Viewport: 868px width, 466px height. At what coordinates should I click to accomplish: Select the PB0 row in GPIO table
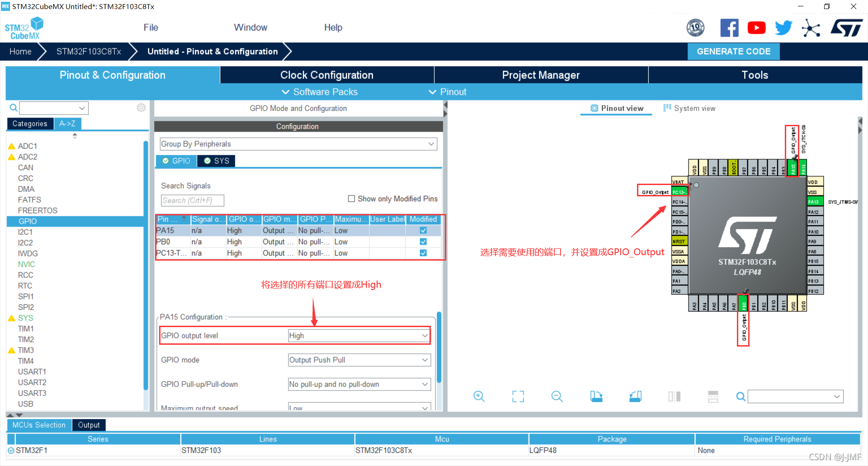click(298, 242)
